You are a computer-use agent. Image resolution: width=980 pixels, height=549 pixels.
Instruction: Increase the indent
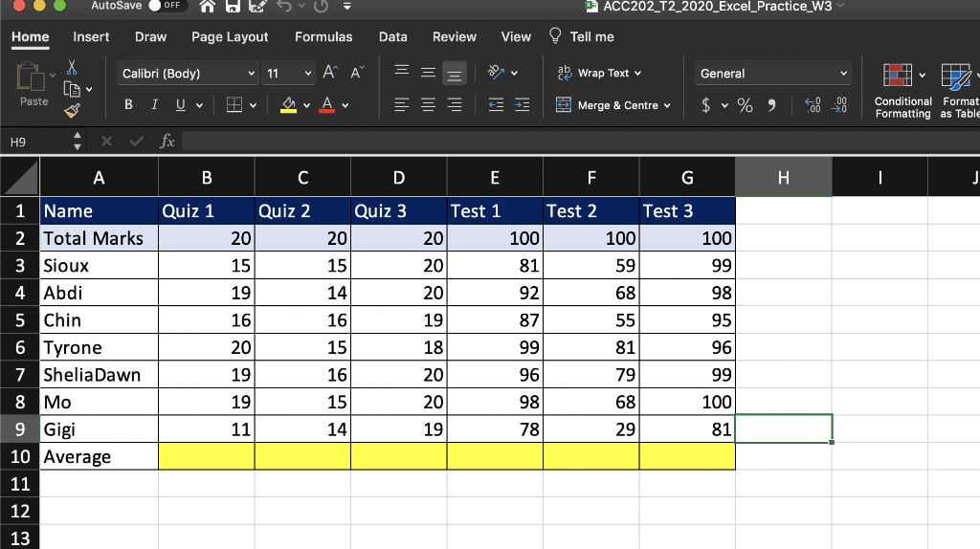point(523,105)
